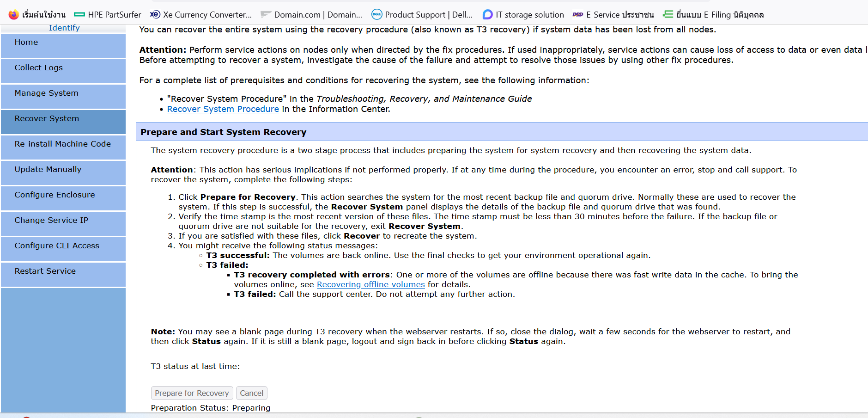
Task: Open the Dell Product Support bookmark
Action: (x=422, y=15)
